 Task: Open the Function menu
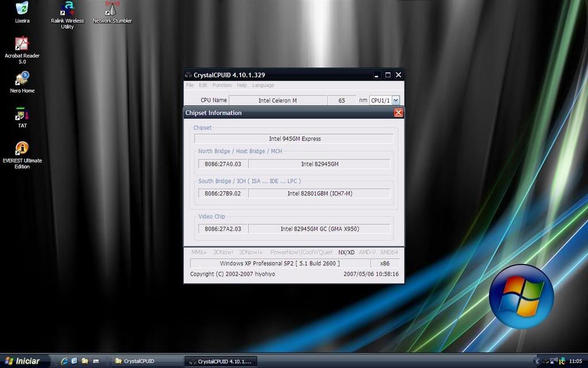click(x=222, y=86)
